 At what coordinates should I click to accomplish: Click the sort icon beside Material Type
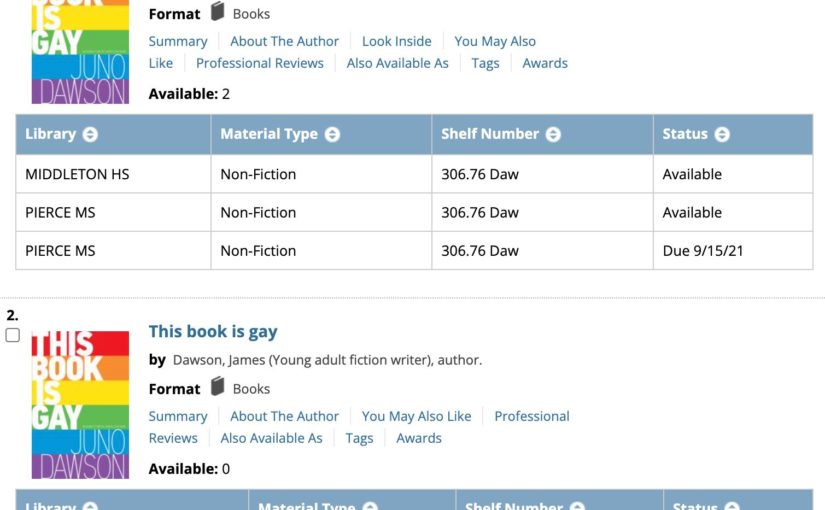pyautogui.click(x=332, y=135)
